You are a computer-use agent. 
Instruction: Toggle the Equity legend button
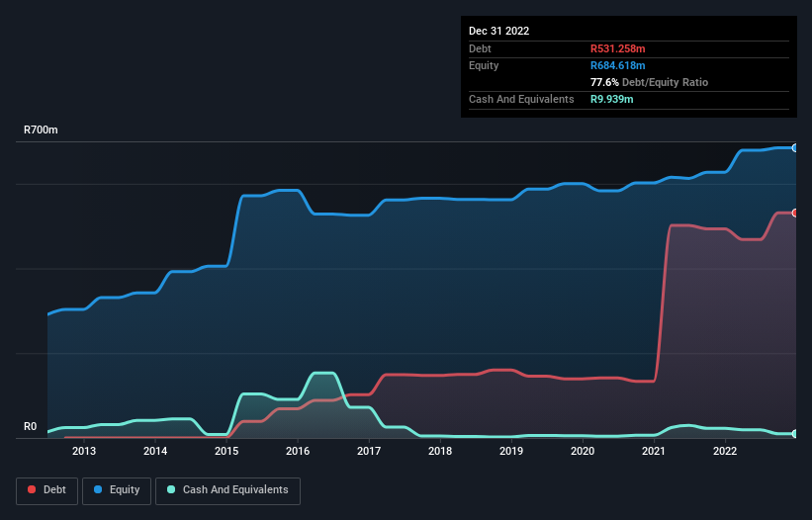click(117, 490)
